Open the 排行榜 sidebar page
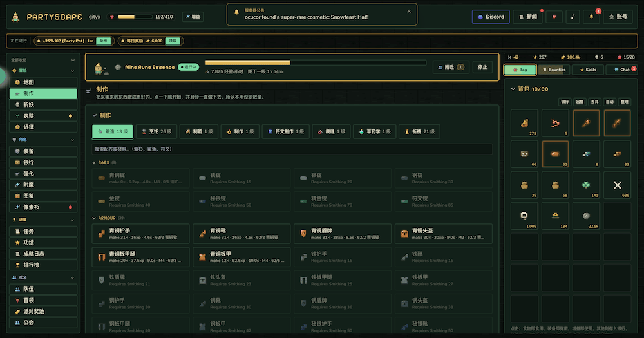This screenshot has width=644, height=338. pyautogui.click(x=43, y=265)
